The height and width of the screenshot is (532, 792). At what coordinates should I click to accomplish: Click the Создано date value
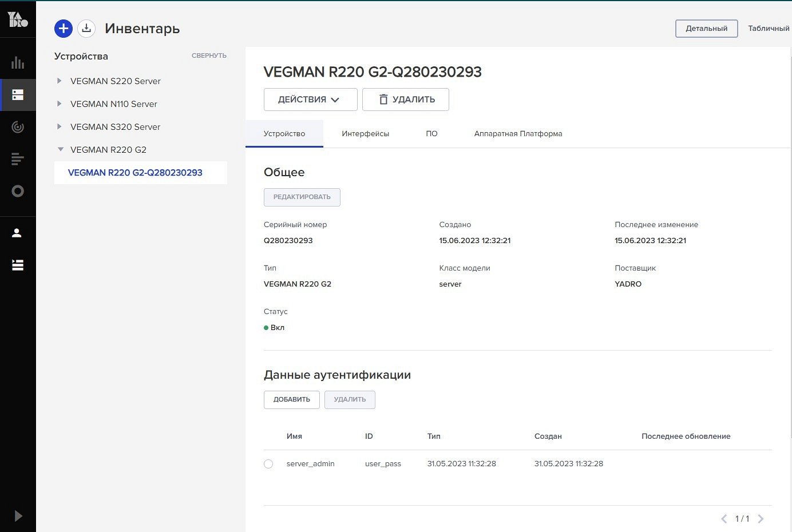pos(475,241)
